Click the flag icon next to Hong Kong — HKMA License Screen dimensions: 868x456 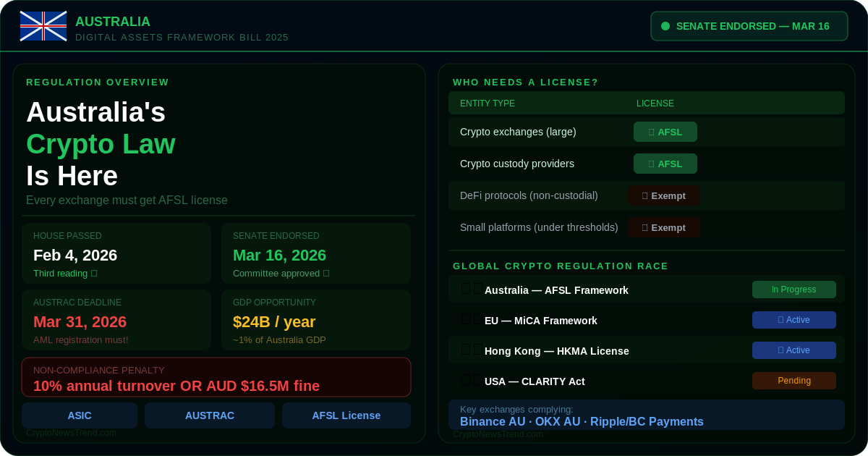tap(472, 350)
